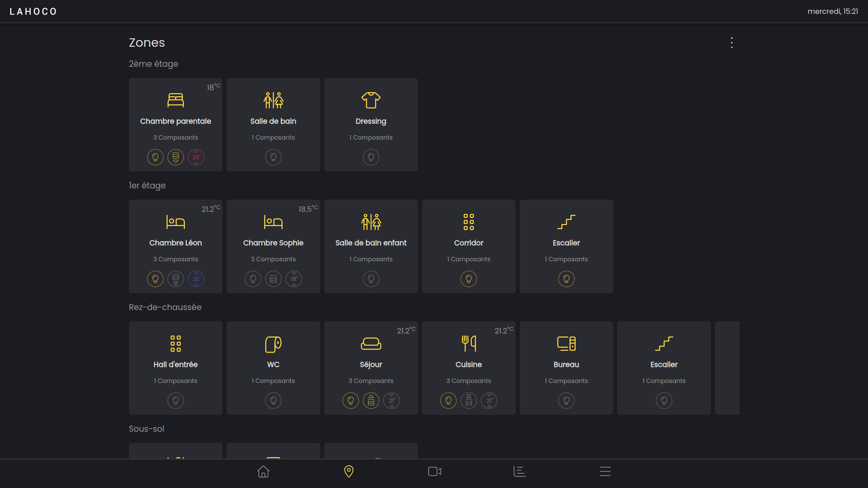This screenshot has width=868, height=488.
Task: Click Chambre parentale shutter blind icon
Action: click(176, 157)
